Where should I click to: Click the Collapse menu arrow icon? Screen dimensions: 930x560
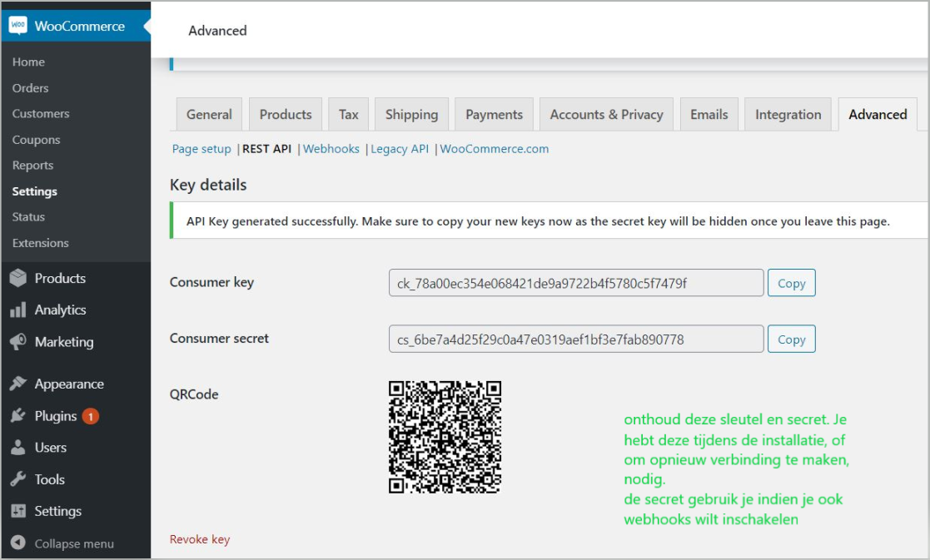pos(18,543)
